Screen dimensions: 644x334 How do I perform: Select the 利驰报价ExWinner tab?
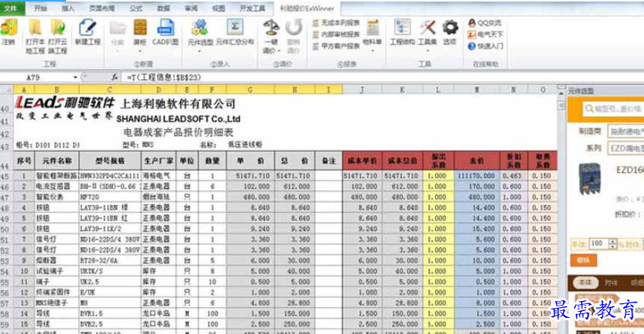coord(307,8)
